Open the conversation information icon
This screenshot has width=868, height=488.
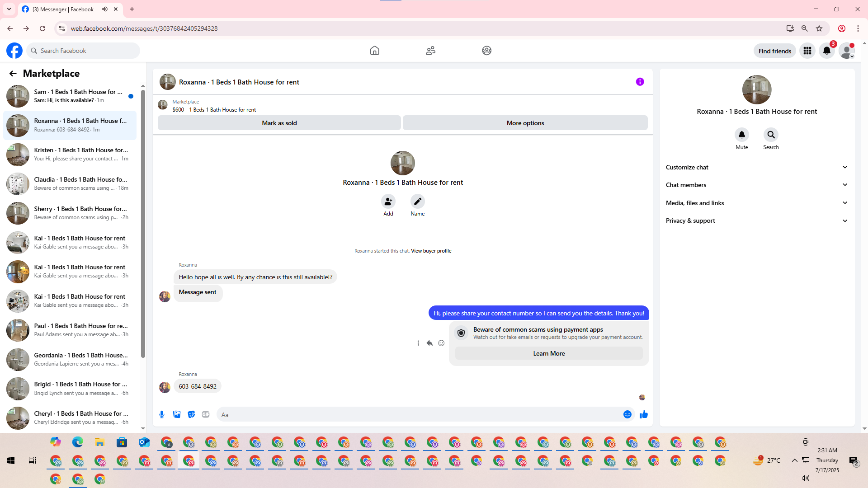(x=640, y=82)
